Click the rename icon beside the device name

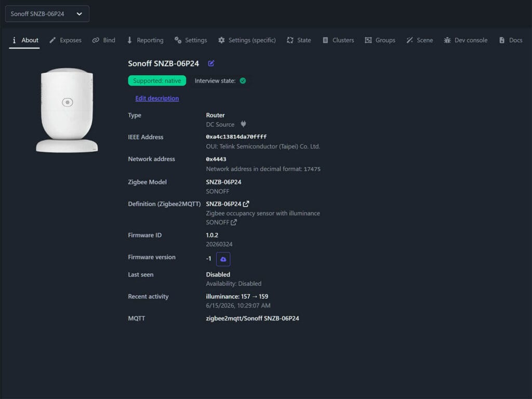point(211,63)
